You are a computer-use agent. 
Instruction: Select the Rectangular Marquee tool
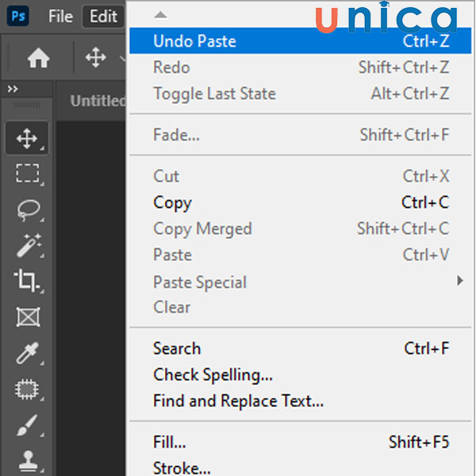click(28, 174)
